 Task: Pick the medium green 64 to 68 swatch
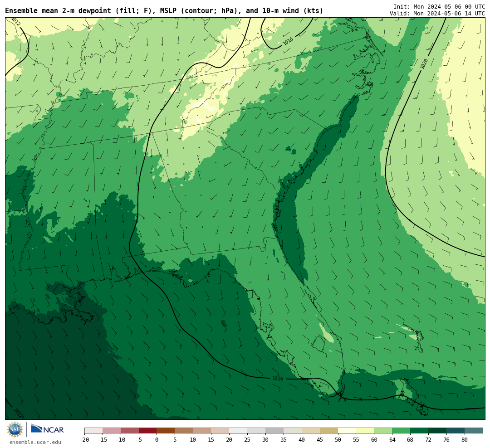click(x=401, y=431)
